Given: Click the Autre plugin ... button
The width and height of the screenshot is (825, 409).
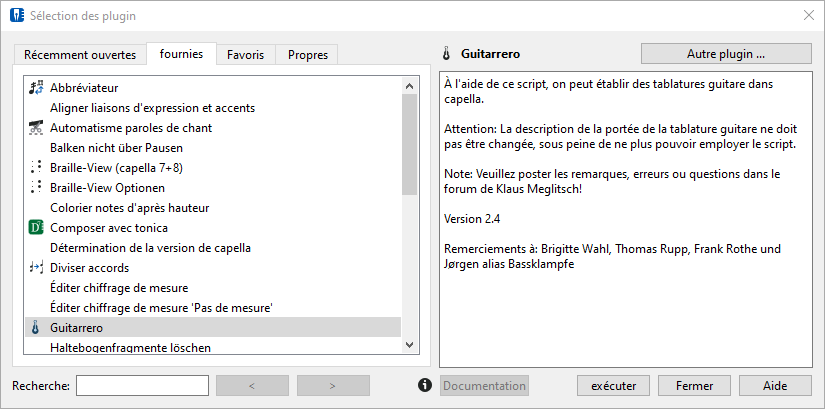Looking at the screenshot, I should [x=726, y=54].
